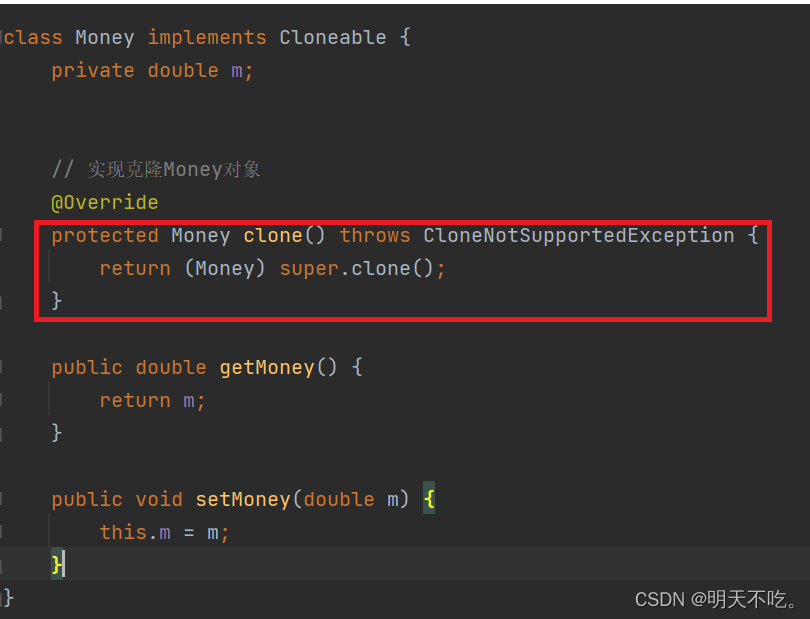Click the setMoney method name
Viewport: 810px width, 619px height.
tap(243, 499)
